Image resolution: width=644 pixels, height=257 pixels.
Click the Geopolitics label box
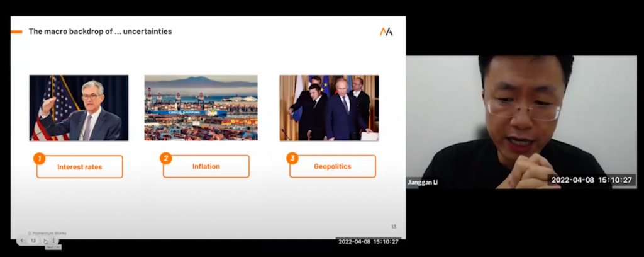[x=333, y=166]
